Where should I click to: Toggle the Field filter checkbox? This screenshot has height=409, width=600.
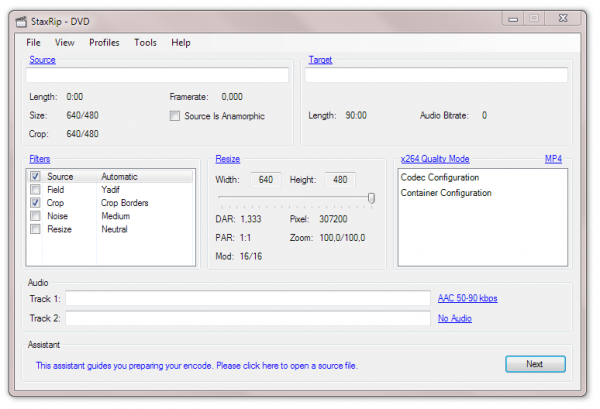pyautogui.click(x=36, y=189)
